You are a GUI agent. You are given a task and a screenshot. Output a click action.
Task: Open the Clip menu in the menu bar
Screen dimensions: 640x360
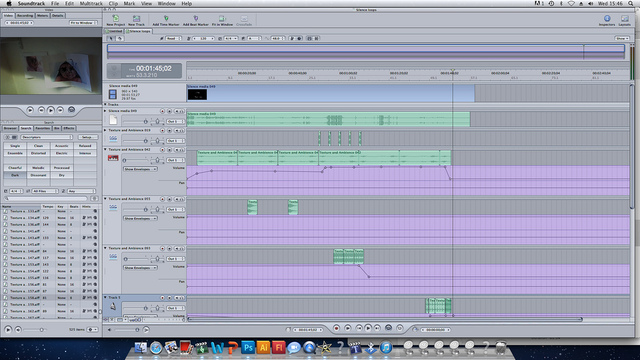pos(113,3)
